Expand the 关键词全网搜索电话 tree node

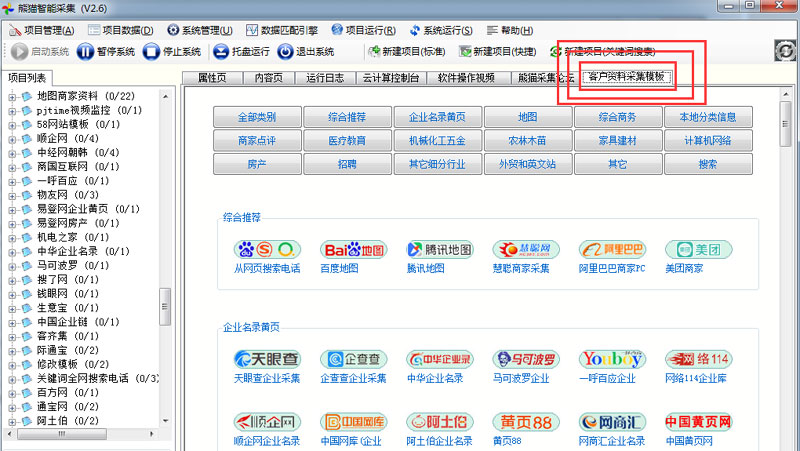(x=12, y=379)
